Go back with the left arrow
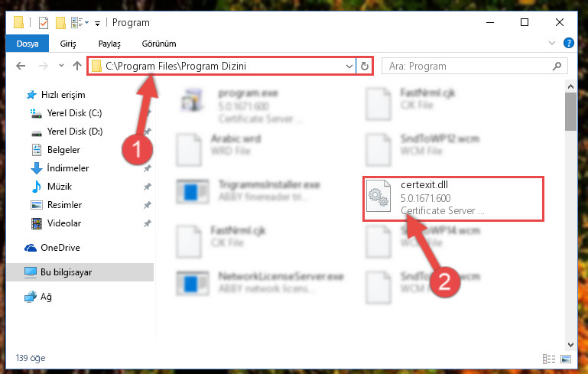 pyautogui.click(x=21, y=66)
